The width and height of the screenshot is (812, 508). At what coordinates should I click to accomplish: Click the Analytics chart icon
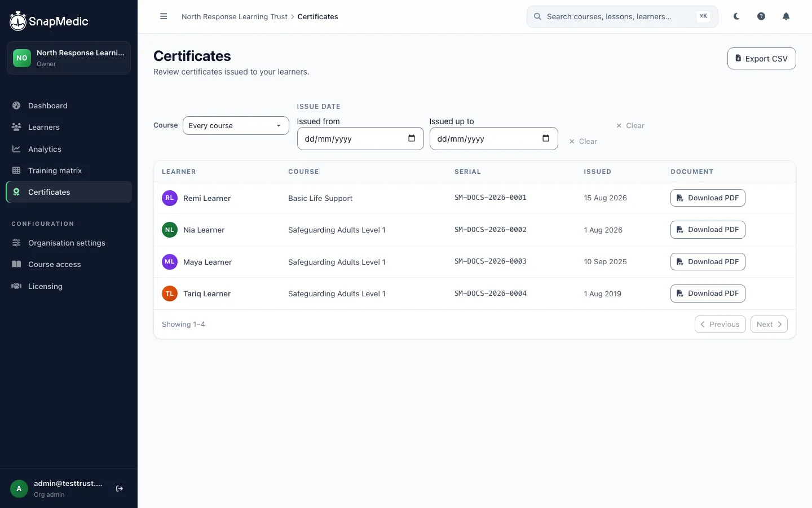click(16, 149)
